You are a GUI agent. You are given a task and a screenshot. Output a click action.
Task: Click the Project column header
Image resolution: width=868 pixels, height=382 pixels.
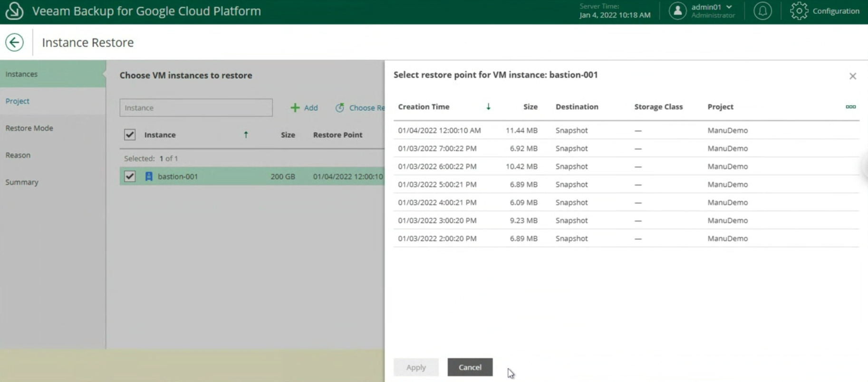point(720,107)
